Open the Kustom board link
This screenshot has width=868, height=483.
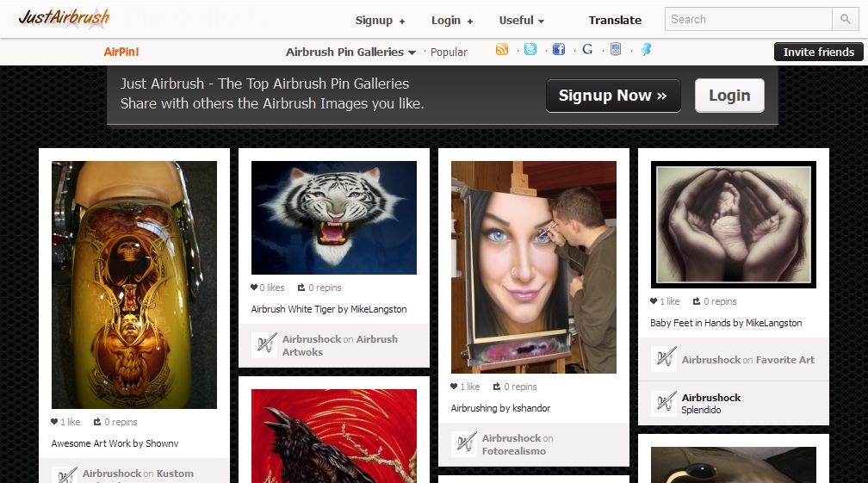pyautogui.click(x=175, y=474)
